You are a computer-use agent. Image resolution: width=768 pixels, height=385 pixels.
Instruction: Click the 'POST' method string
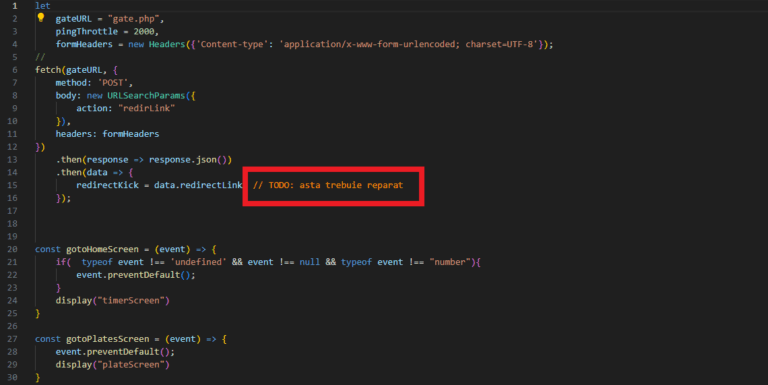[113, 83]
